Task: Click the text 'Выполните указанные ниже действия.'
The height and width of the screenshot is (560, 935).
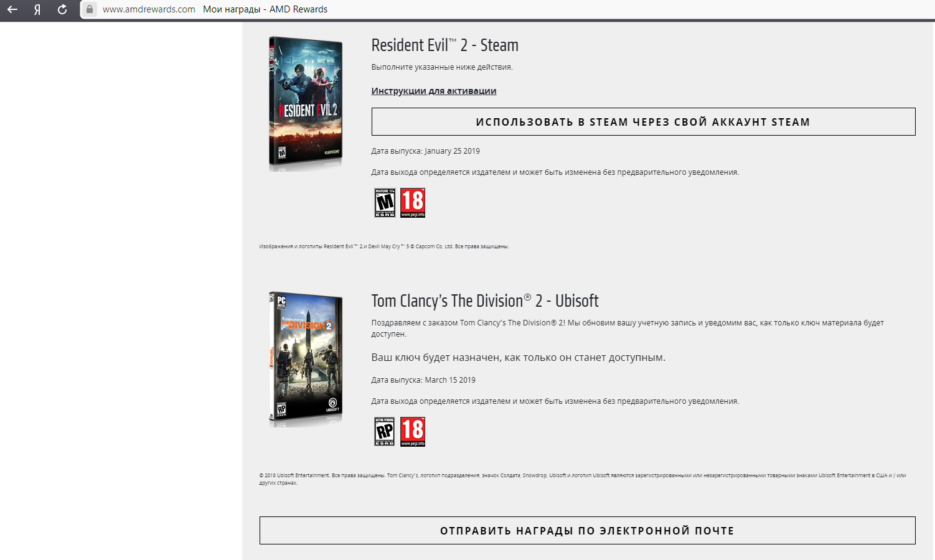Action: [x=442, y=67]
